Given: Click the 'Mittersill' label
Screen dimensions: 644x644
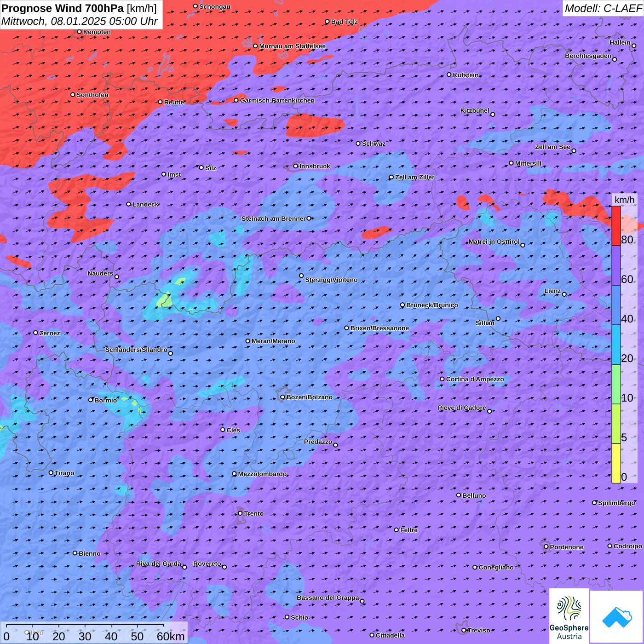Looking at the screenshot, I should pos(529,163).
